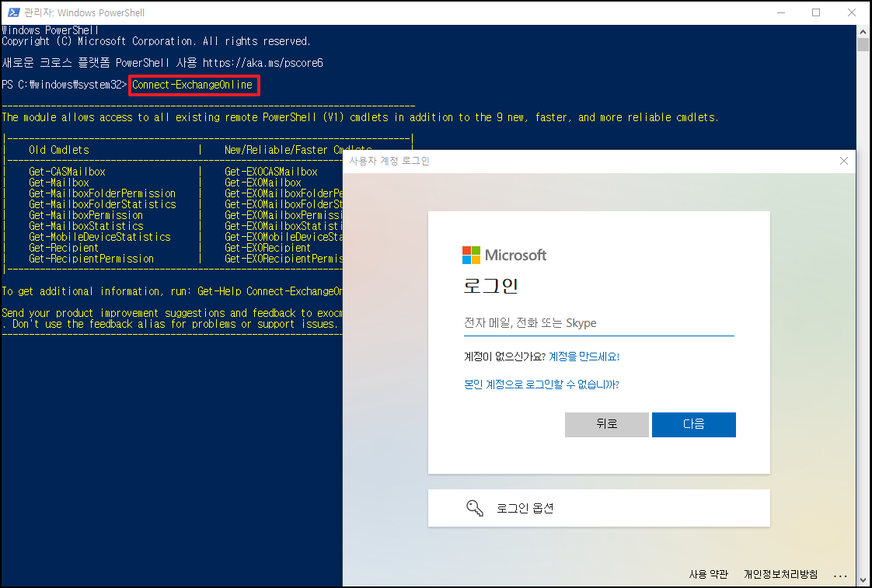The image size is (872, 588).
Task: Click the Get-CASMailbox text in the console
Action: tap(68, 172)
